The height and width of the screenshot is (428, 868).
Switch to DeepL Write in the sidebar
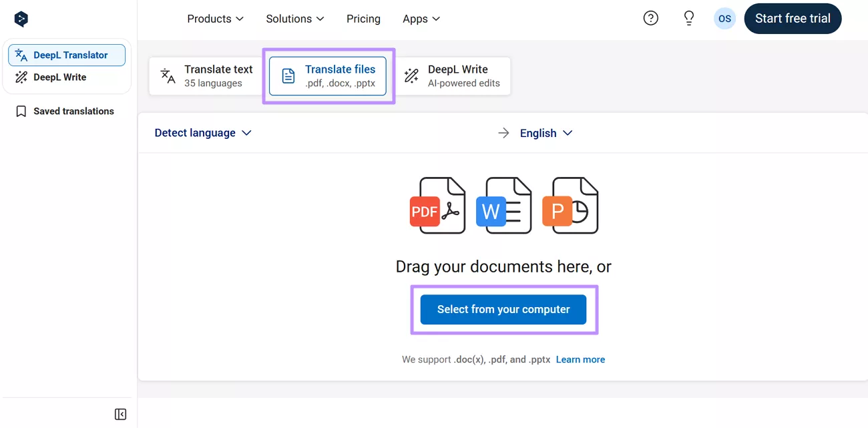coord(60,77)
